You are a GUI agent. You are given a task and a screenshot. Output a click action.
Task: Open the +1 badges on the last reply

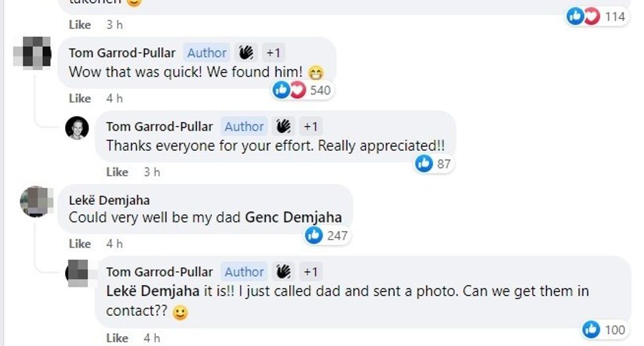coord(310,272)
